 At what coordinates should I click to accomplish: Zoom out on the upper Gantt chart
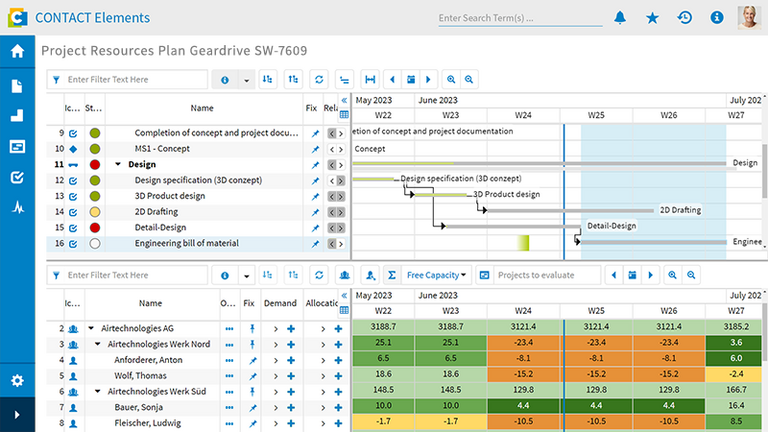coord(469,79)
